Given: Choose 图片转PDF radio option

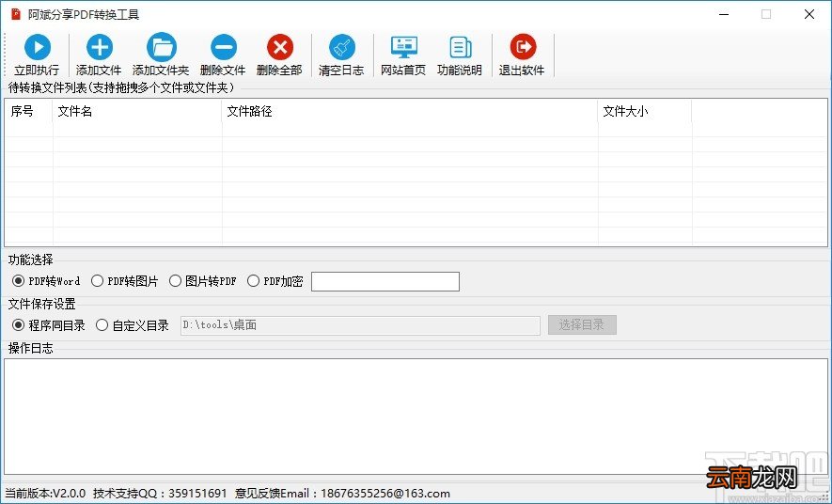Looking at the screenshot, I should tap(203, 280).
